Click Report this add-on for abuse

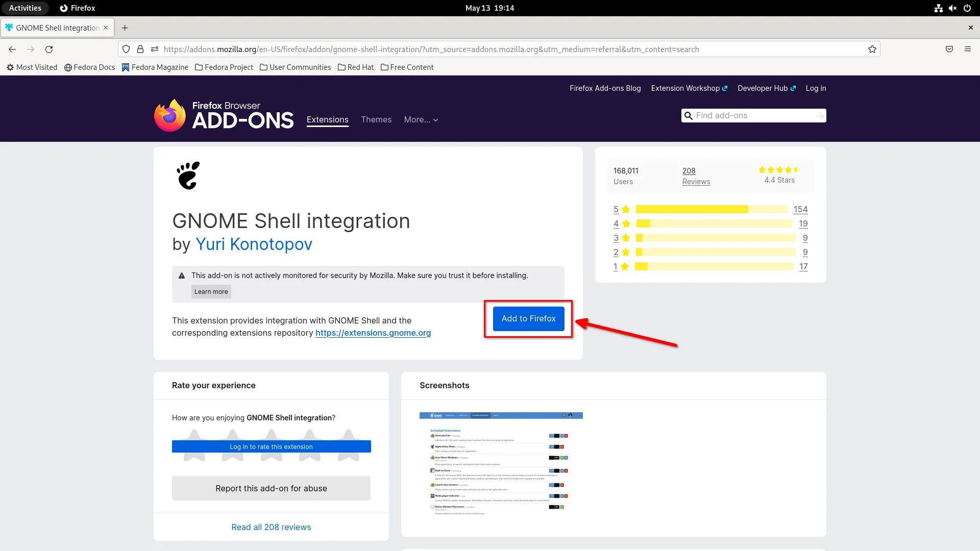[x=271, y=488]
